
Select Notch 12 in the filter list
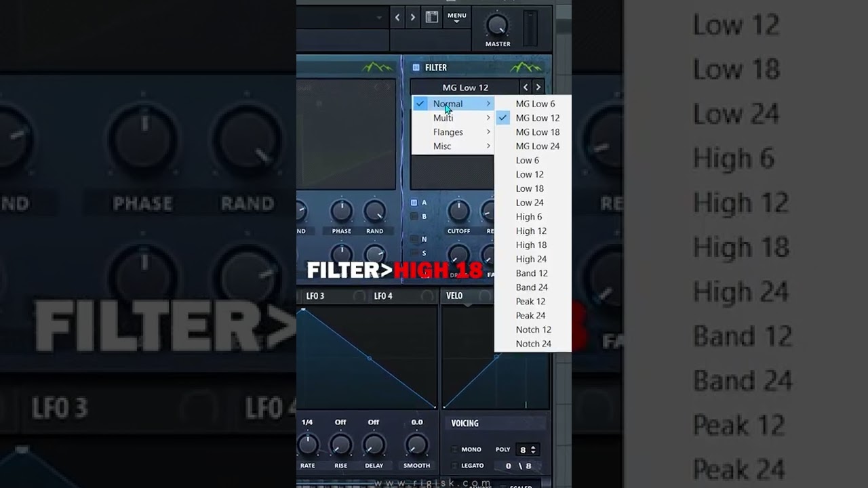533,330
